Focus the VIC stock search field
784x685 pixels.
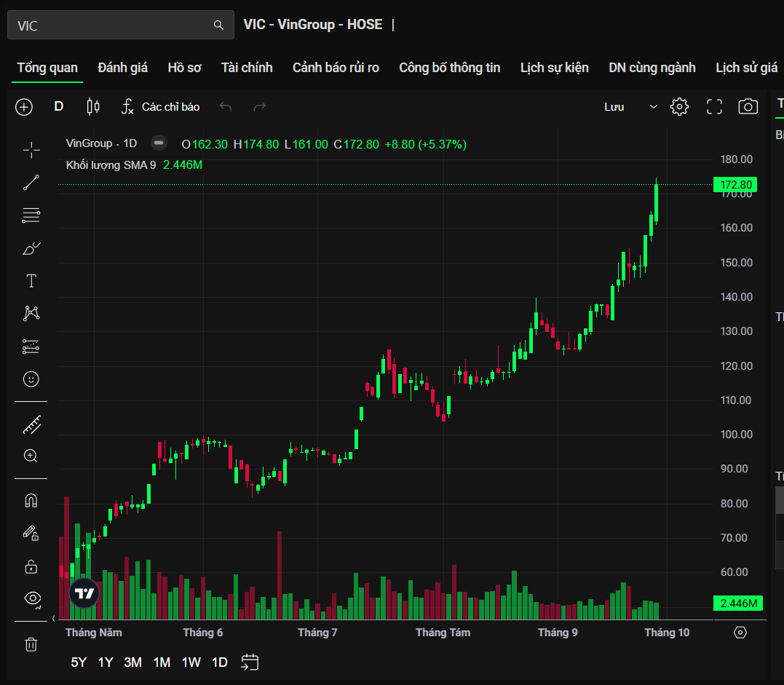click(x=121, y=25)
